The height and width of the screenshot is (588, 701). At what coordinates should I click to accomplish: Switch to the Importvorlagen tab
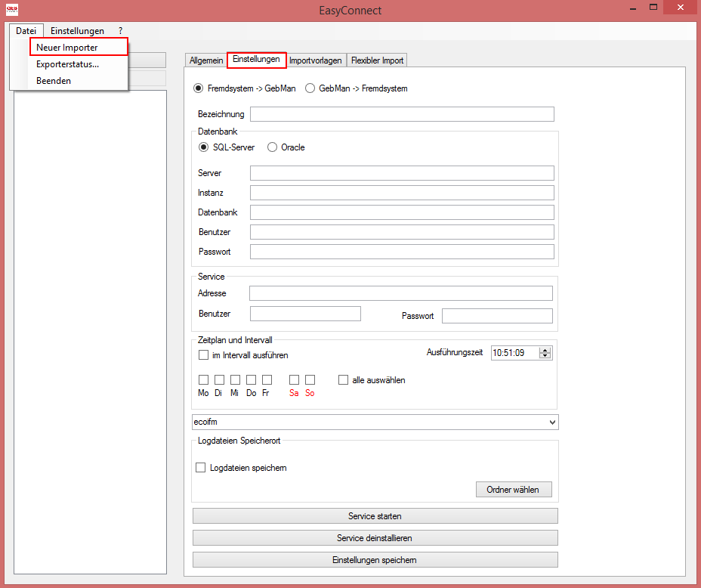tap(316, 60)
